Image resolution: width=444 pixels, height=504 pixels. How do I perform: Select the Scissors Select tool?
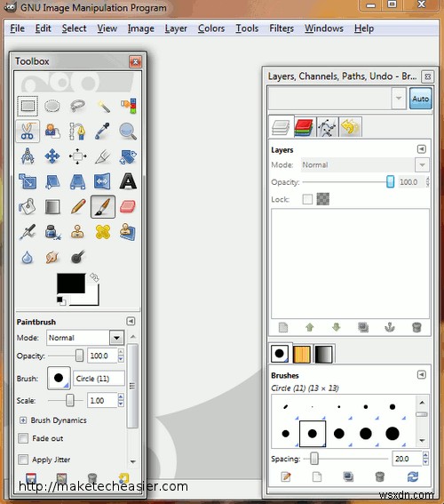pyautogui.click(x=28, y=132)
